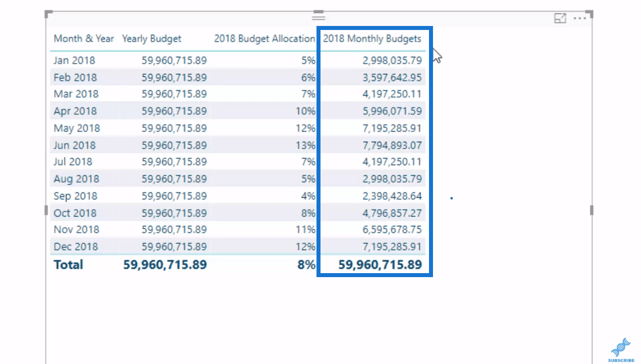Select the Jun 2018 row label
Screen dimensions: 641x364
click(x=74, y=145)
